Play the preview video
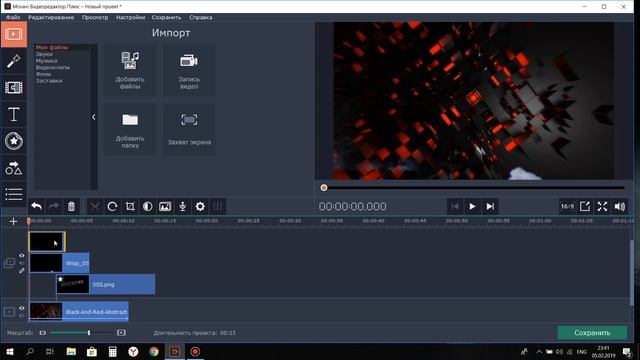The width and height of the screenshot is (640, 360). click(472, 207)
